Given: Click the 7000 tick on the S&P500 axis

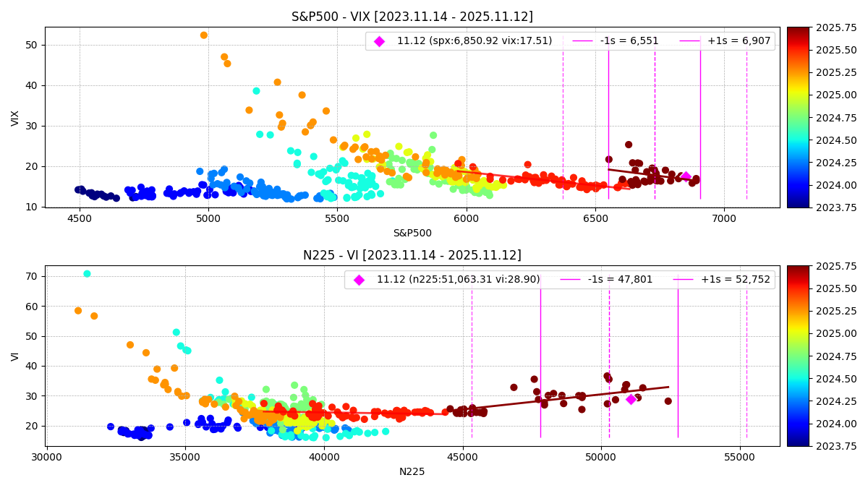Looking at the screenshot, I should pyautogui.click(x=724, y=217).
